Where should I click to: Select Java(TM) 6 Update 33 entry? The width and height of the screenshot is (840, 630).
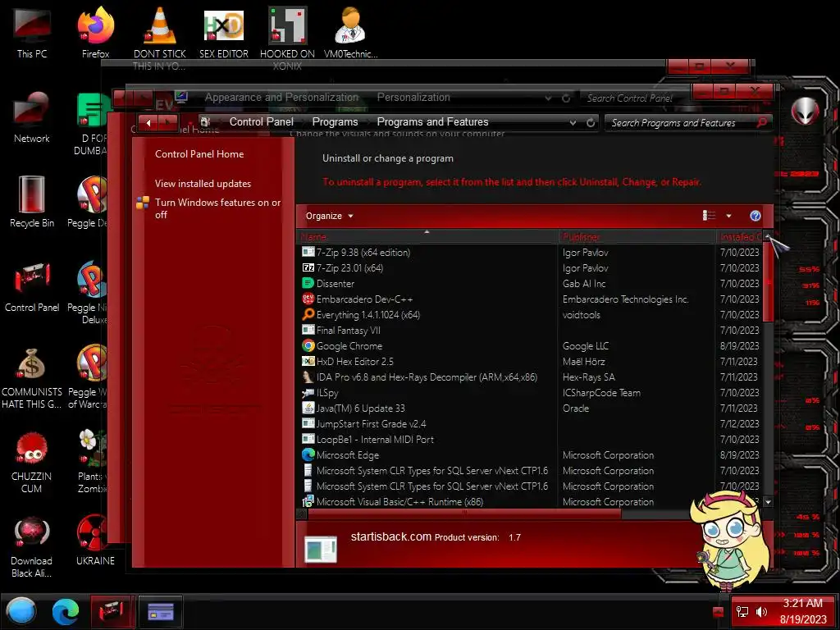click(529, 408)
